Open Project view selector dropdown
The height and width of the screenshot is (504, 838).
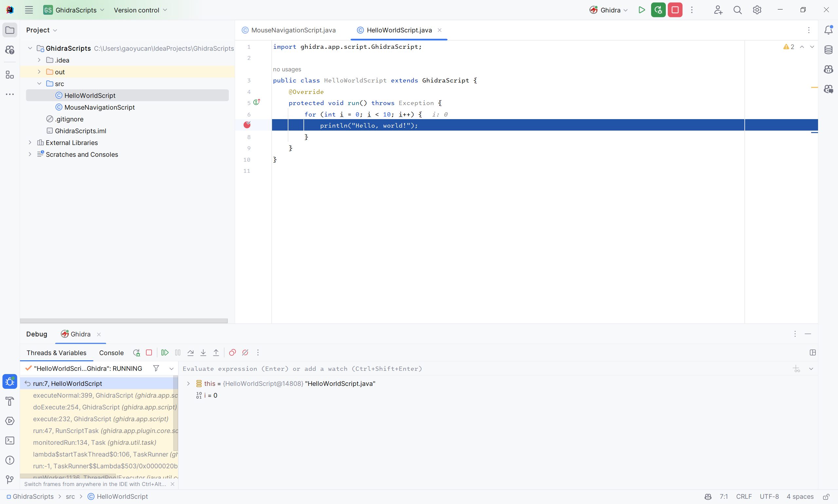(42, 30)
